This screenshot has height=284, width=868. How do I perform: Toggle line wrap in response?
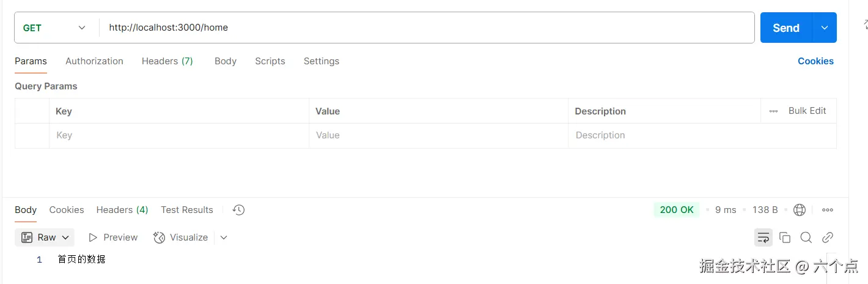coord(763,237)
